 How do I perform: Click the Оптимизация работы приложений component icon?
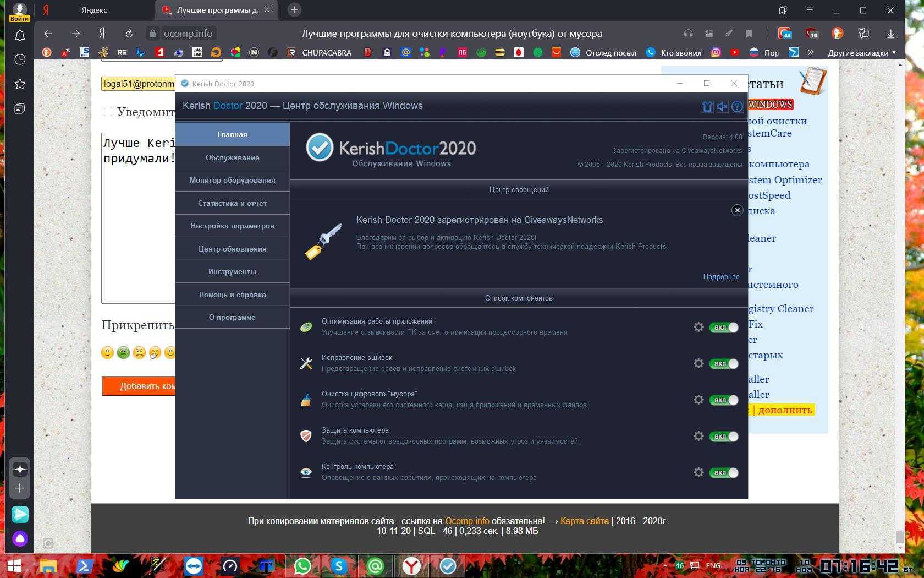click(x=306, y=327)
